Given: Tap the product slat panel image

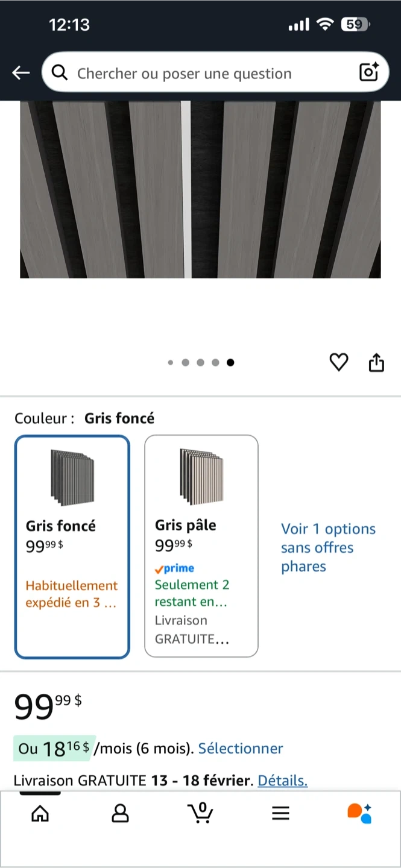Looking at the screenshot, I should pyautogui.click(x=200, y=189).
